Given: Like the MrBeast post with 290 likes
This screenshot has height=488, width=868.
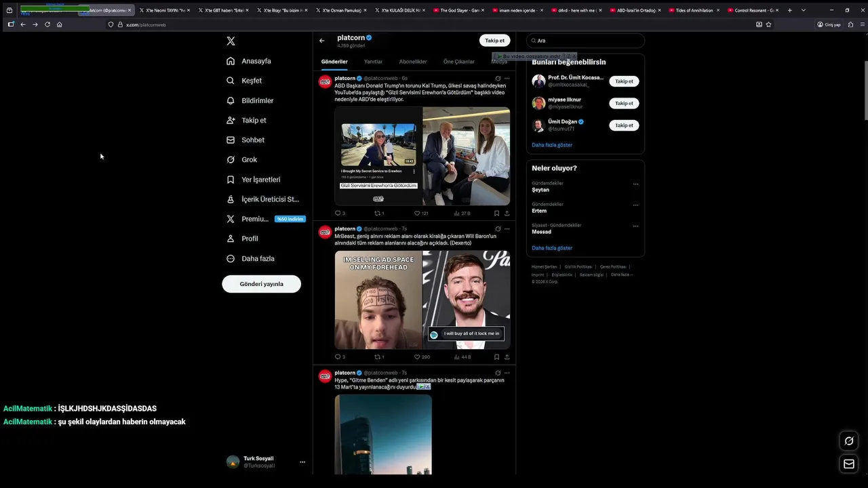Looking at the screenshot, I should [x=422, y=357].
